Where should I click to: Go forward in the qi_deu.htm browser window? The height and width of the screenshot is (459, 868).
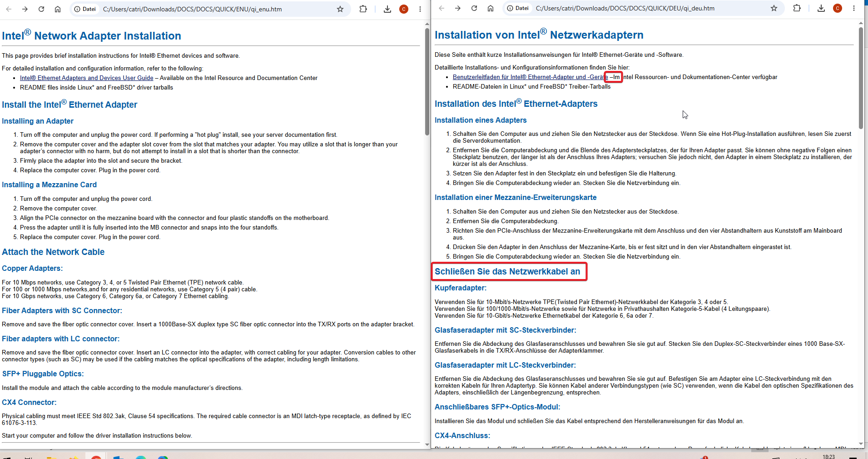coord(458,8)
